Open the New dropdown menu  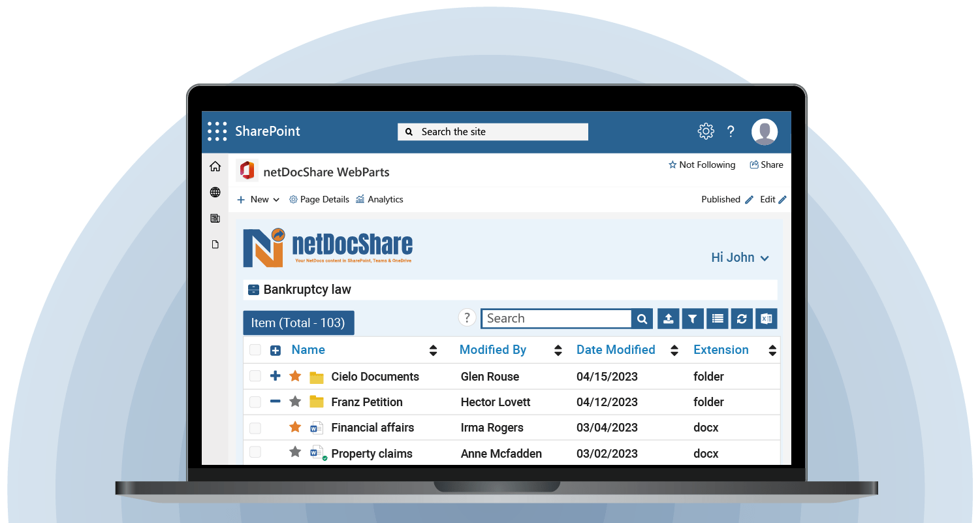[x=259, y=199]
